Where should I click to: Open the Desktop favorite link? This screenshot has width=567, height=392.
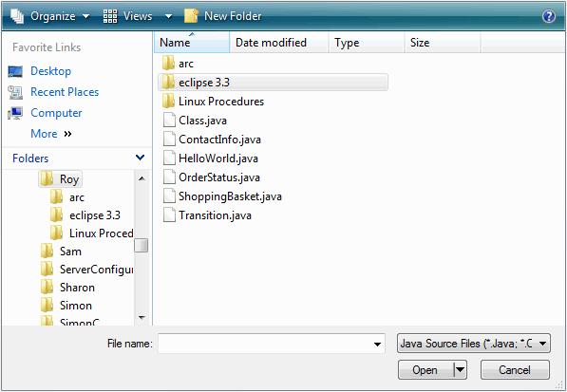coord(50,71)
